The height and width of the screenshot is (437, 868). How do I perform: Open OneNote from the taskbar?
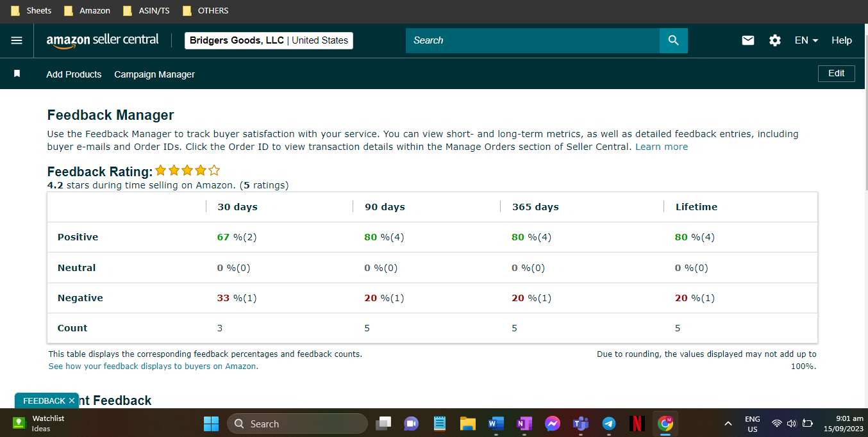(524, 424)
